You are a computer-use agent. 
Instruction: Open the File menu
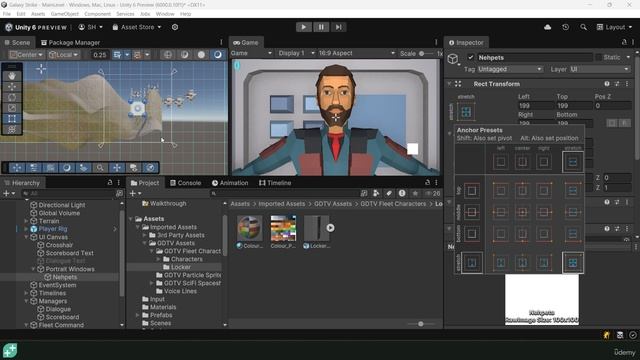tap(7, 14)
